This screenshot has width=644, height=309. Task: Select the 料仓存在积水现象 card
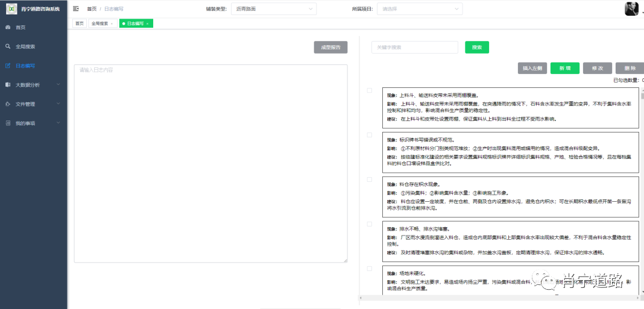pyautogui.click(x=511, y=197)
